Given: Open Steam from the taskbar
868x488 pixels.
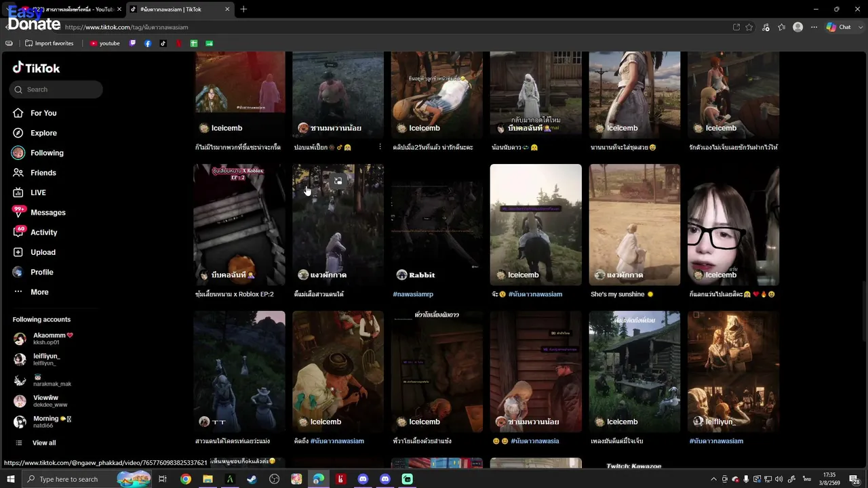Looking at the screenshot, I should click(x=252, y=479).
